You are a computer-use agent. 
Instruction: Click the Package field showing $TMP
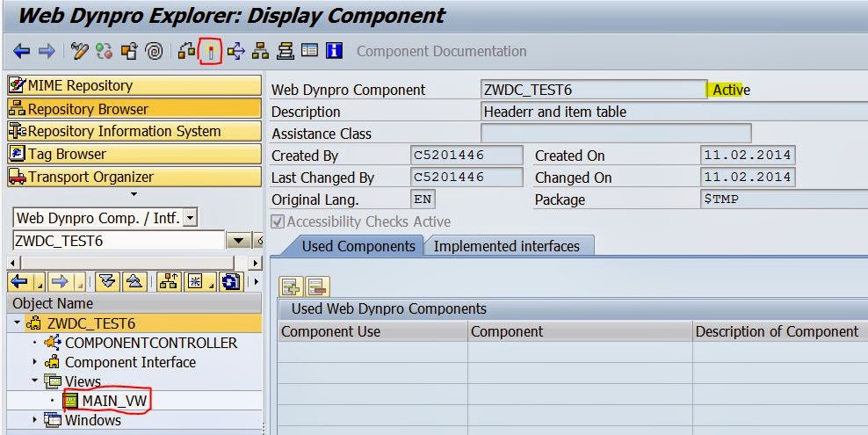click(784, 199)
